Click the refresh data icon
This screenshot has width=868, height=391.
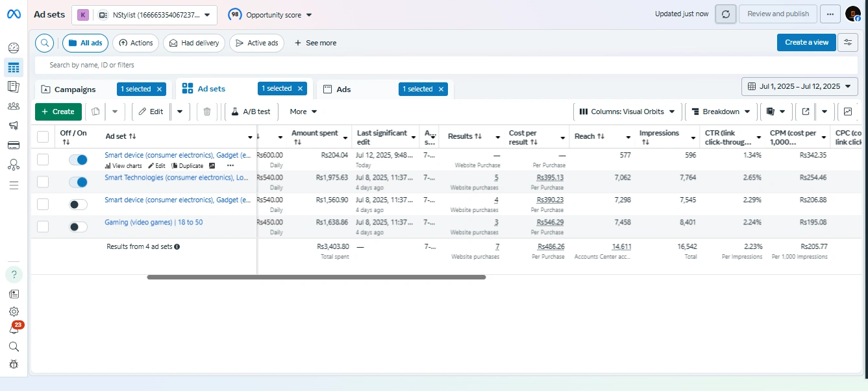[x=726, y=14]
